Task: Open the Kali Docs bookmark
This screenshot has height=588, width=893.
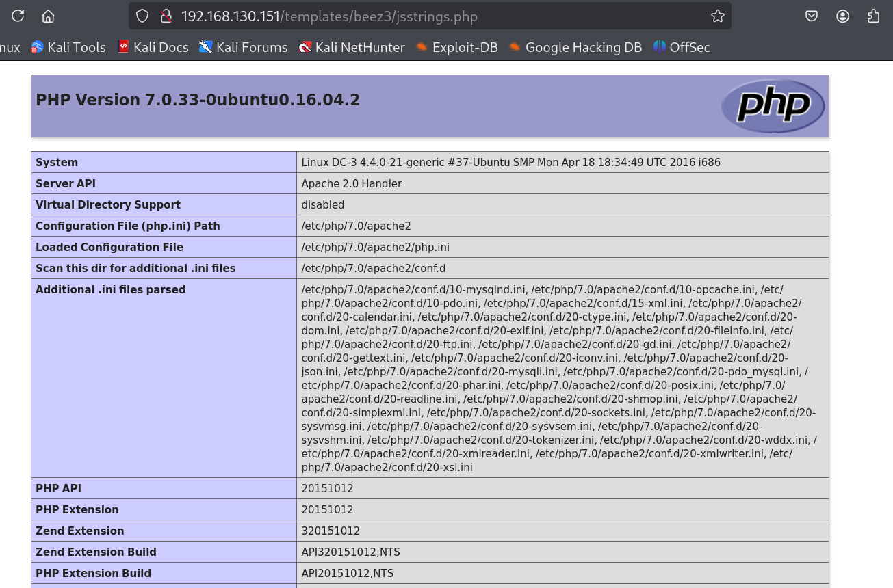Action: click(x=153, y=47)
